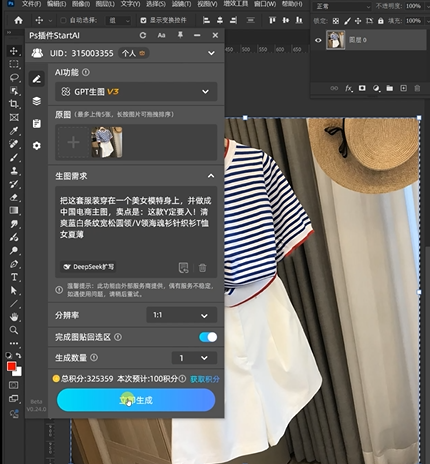This screenshot has height=464, width=430.
Task: Open the Edit Toolbar three-dots menu
Action: pos(14,343)
